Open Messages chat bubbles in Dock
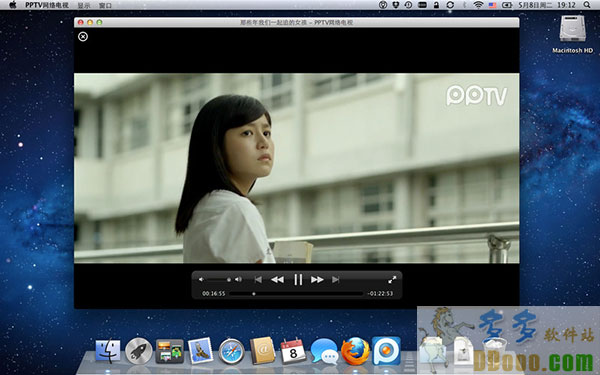Viewport: 600px width, 375px height. [324, 351]
